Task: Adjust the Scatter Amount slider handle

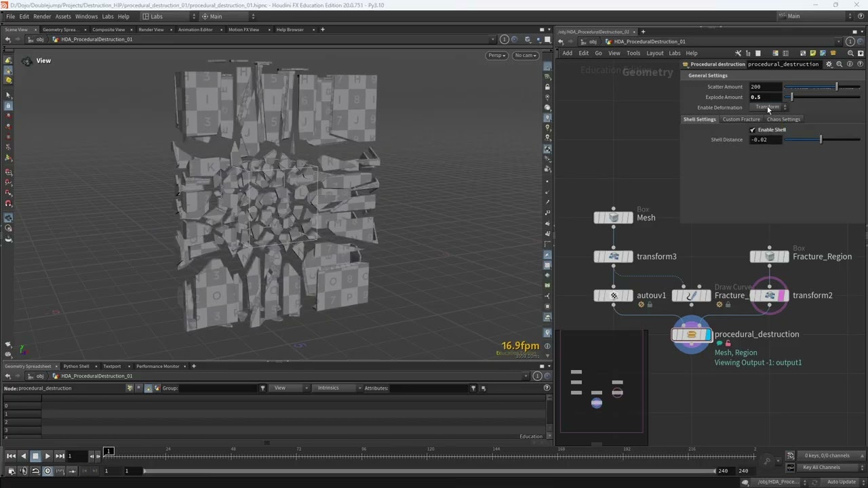Action: pyautogui.click(x=836, y=87)
